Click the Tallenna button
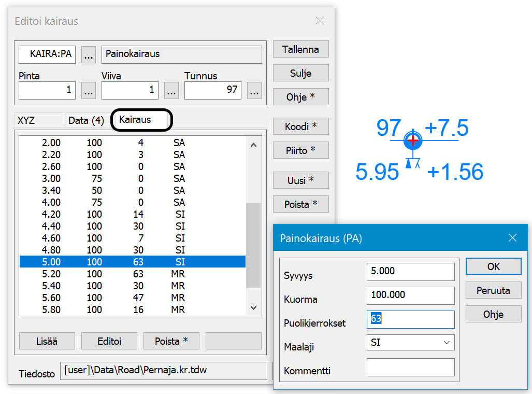The height and width of the screenshot is (394, 532). pyautogui.click(x=300, y=50)
